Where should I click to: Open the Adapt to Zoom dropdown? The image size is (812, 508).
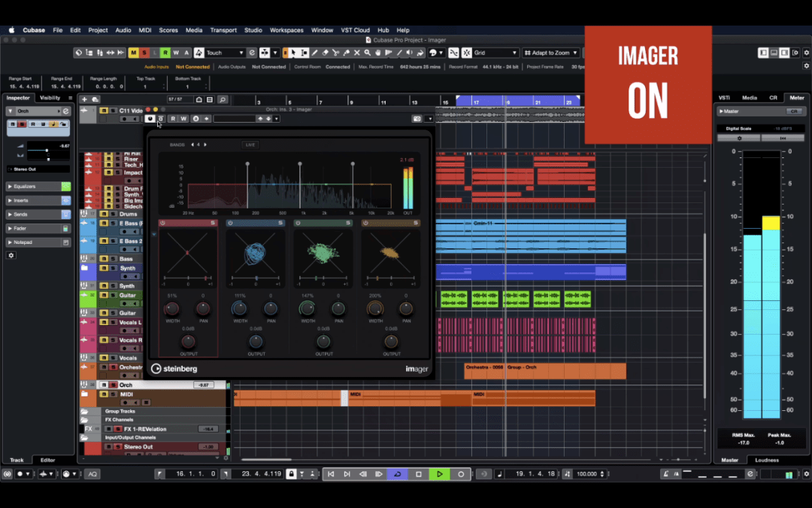click(x=553, y=53)
